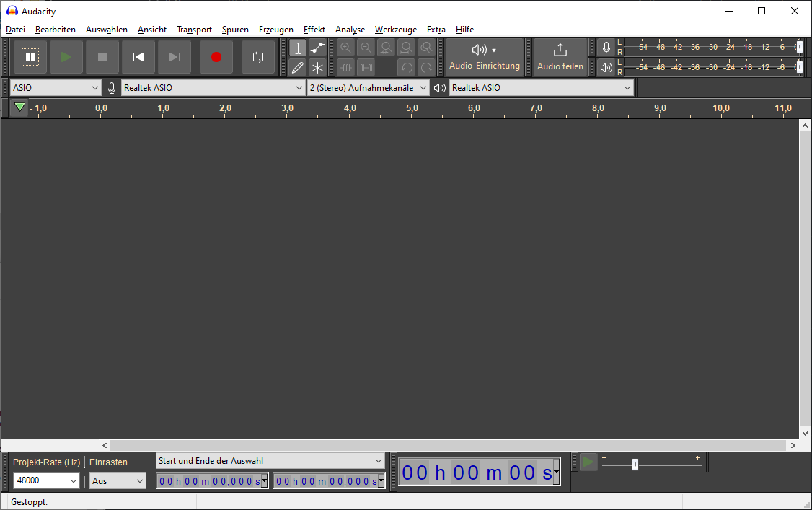This screenshot has height=510, width=812.
Task: Select the Draw pencil tool
Action: click(298, 67)
